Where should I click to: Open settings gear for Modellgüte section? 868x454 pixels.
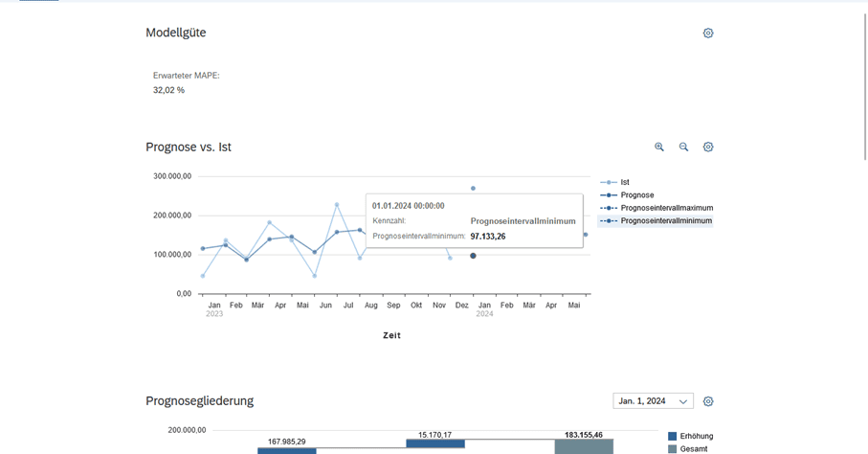point(708,33)
